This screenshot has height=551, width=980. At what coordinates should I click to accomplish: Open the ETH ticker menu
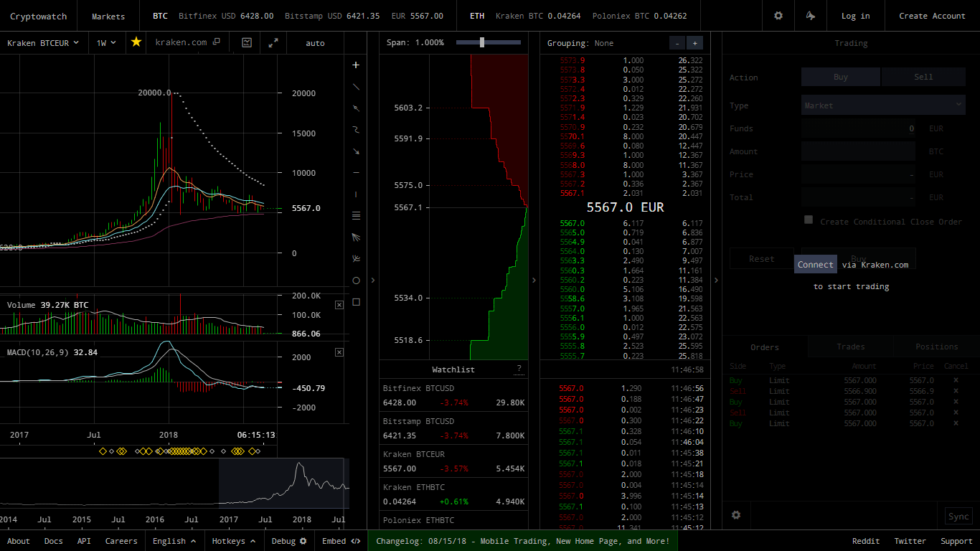click(477, 16)
